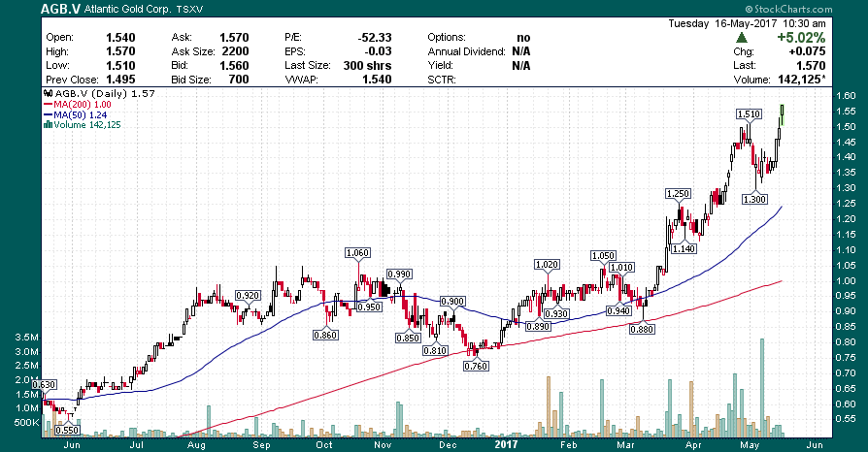
Task: Click the Last price value 1.570
Action: point(811,65)
